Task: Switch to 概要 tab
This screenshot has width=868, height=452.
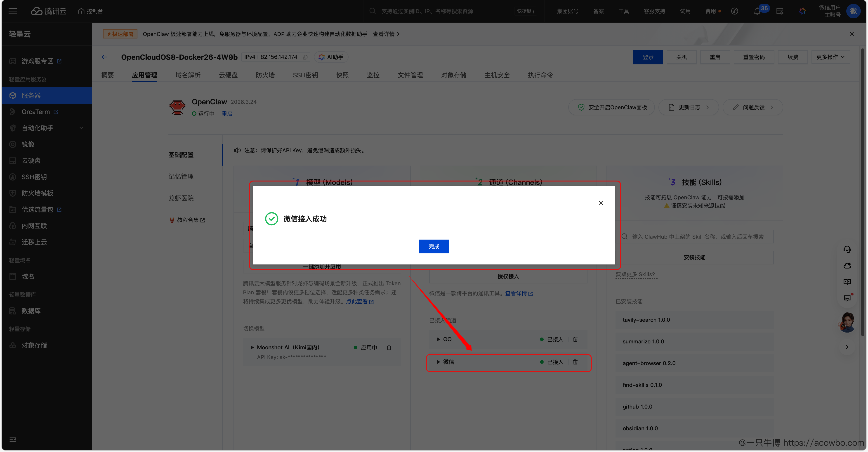Action: click(x=108, y=75)
